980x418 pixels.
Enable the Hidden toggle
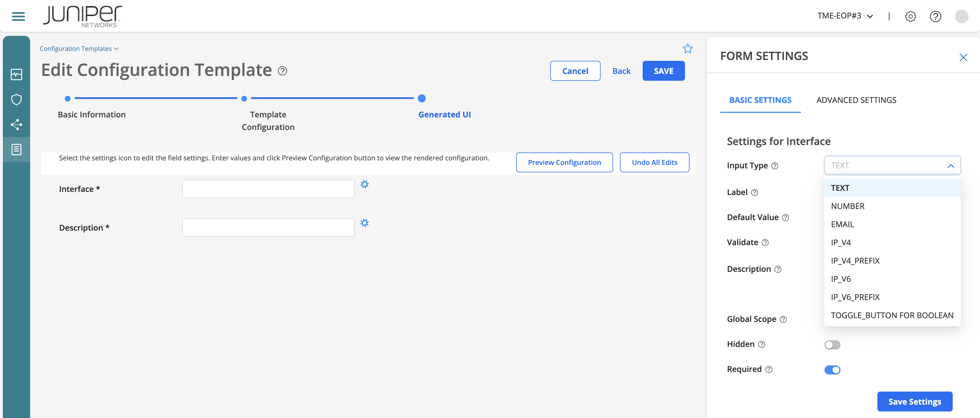tap(832, 345)
